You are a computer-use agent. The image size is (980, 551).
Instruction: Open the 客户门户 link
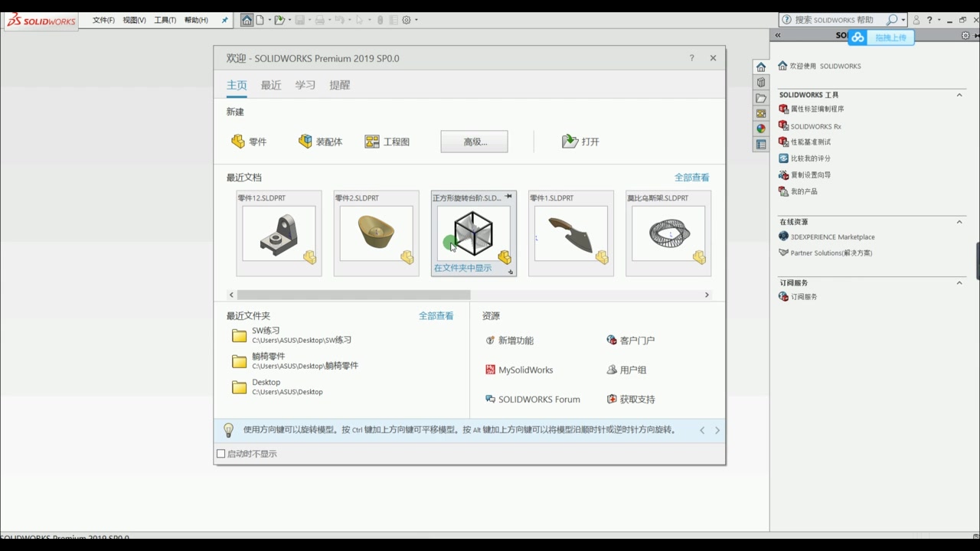(631, 341)
